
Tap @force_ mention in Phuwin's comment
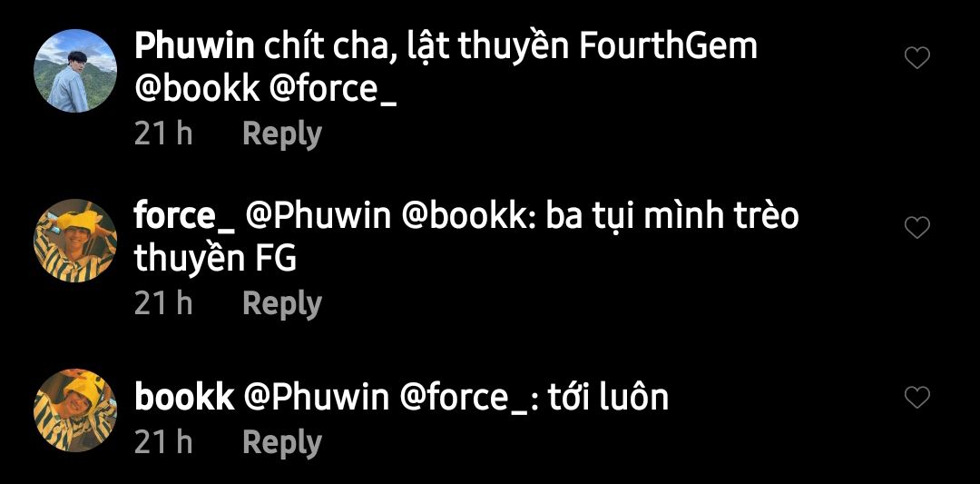click(x=332, y=91)
